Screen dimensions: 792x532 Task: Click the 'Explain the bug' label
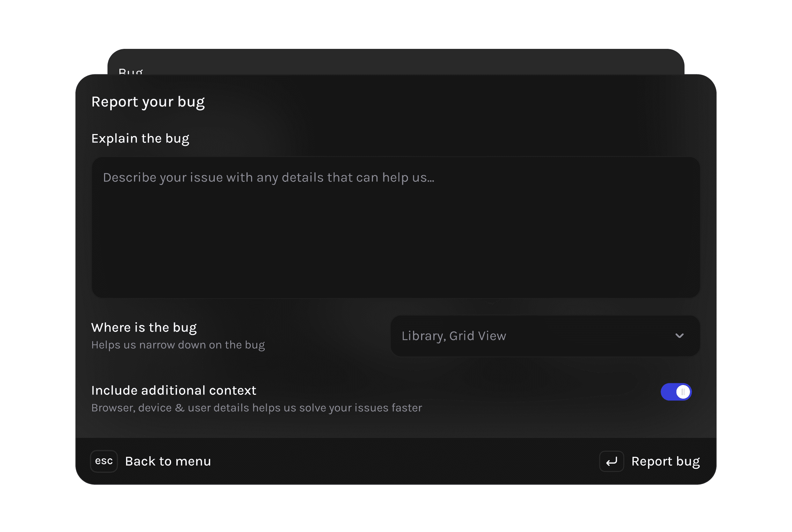(140, 139)
